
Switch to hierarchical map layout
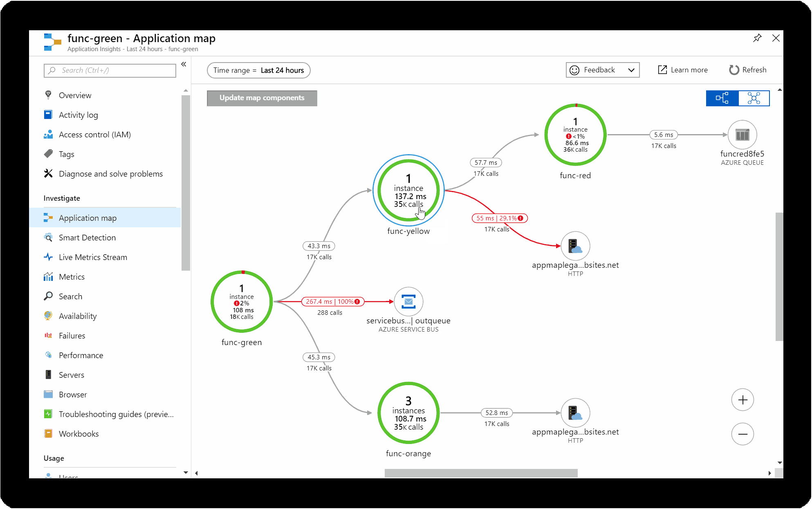(722, 98)
